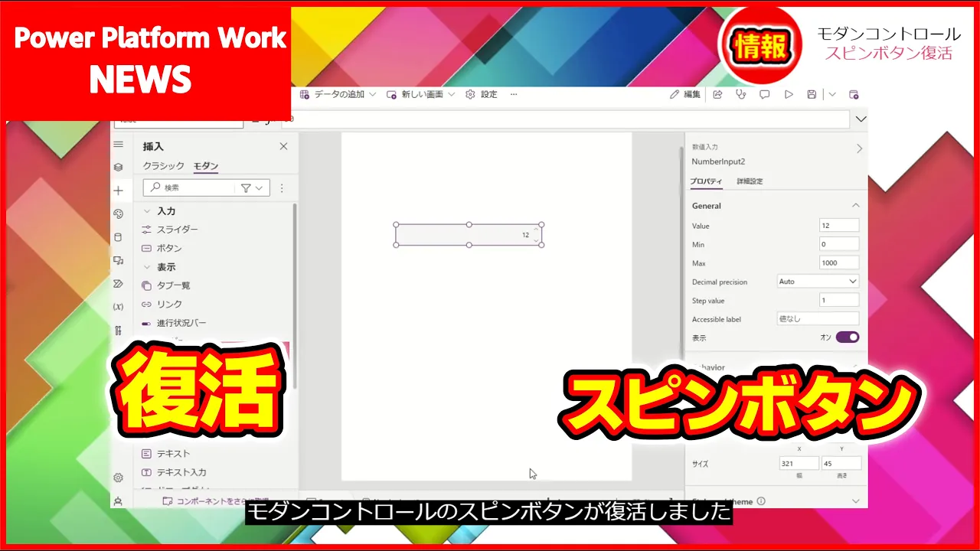Expand the properties pane side chevron
Image resolution: width=980 pixels, height=551 pixels.
click(859, 148)
